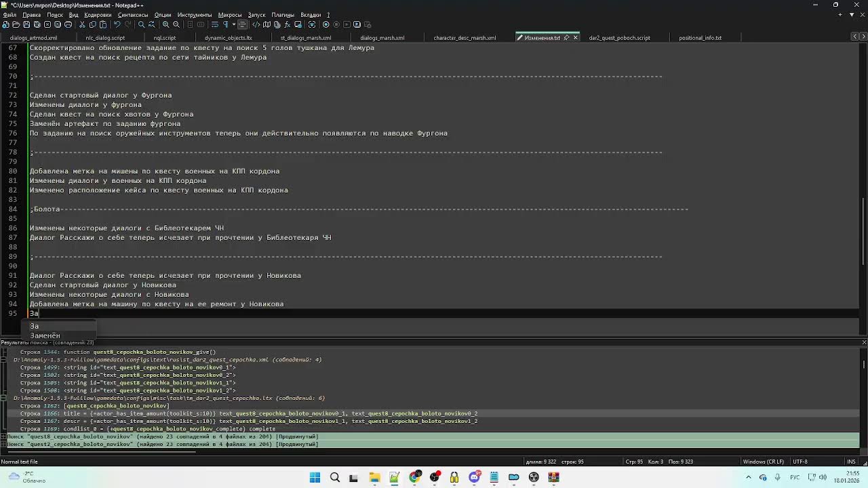868x488 pixels.
Task: Open the Document Map toolbar icon
Action: point(267,24)
